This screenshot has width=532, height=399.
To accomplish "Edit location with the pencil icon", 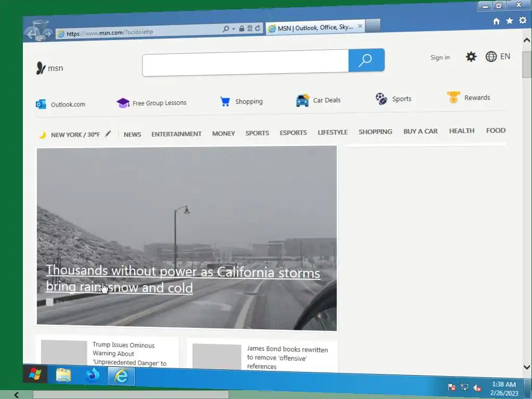I will tap(108, 134).
